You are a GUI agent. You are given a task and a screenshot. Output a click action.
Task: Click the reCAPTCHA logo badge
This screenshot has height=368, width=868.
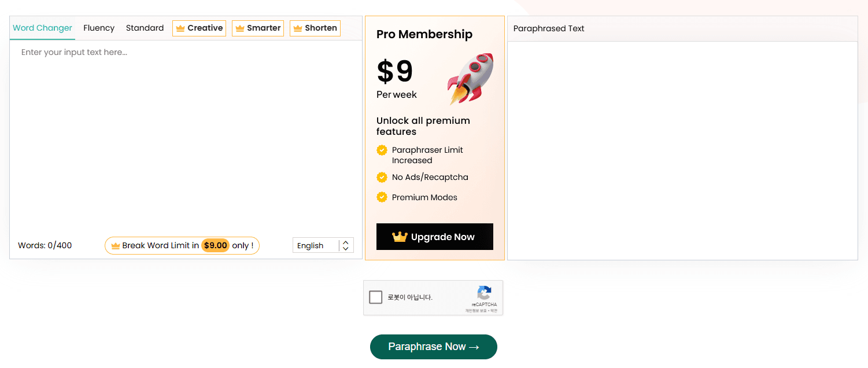coord(485,294)
